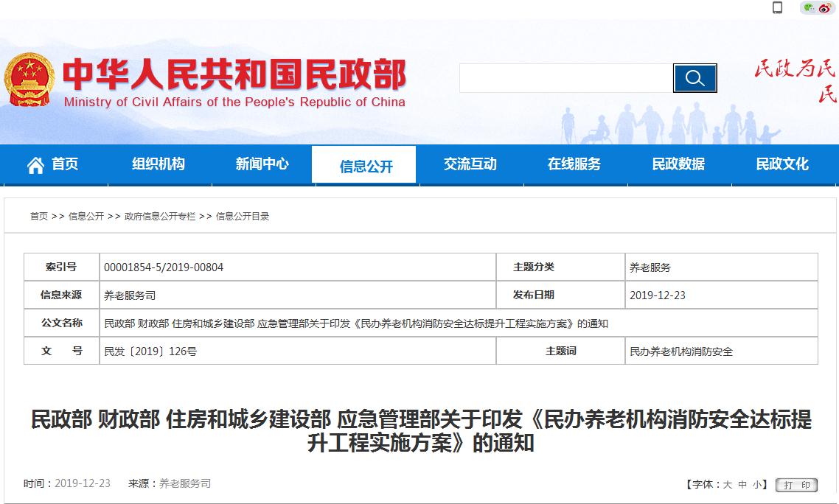The height and width of the screenshot is (504, 839).
Task: Open the 在线服务 menu
Action: click(574, 164)
